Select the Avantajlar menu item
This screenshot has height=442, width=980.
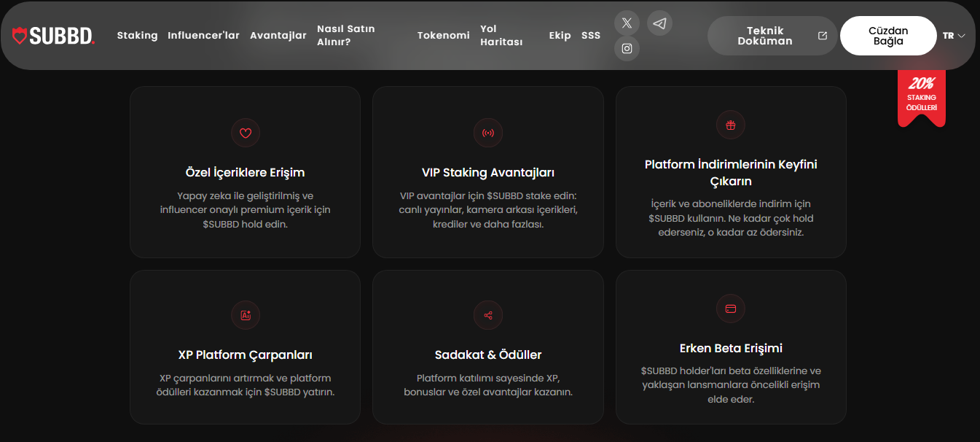point(278,35)
